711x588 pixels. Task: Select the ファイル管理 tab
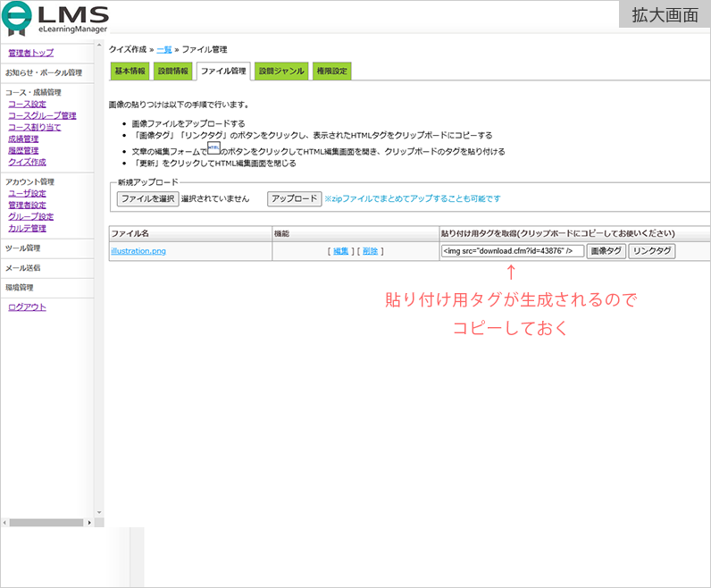(223, 71)
